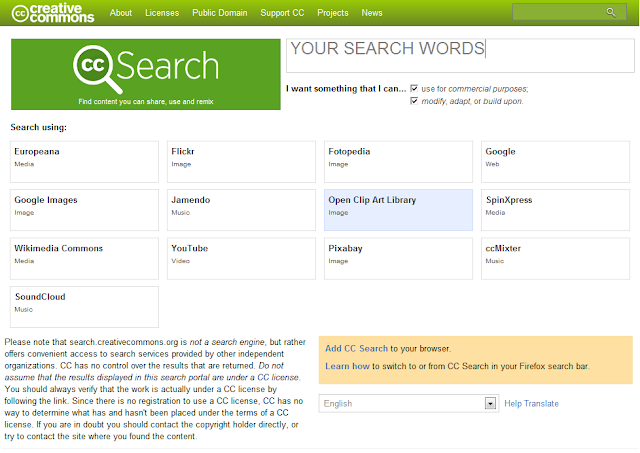Search using Google Web

(556, 162)
